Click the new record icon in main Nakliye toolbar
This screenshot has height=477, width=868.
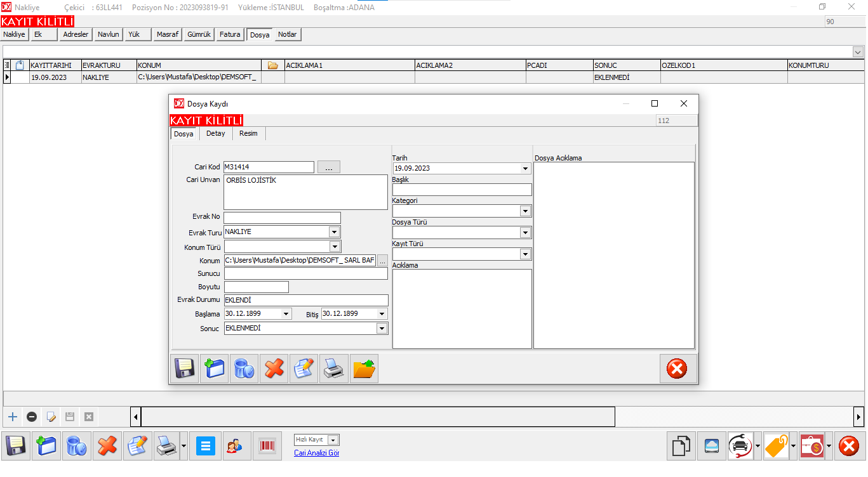[x=46, y=446]
